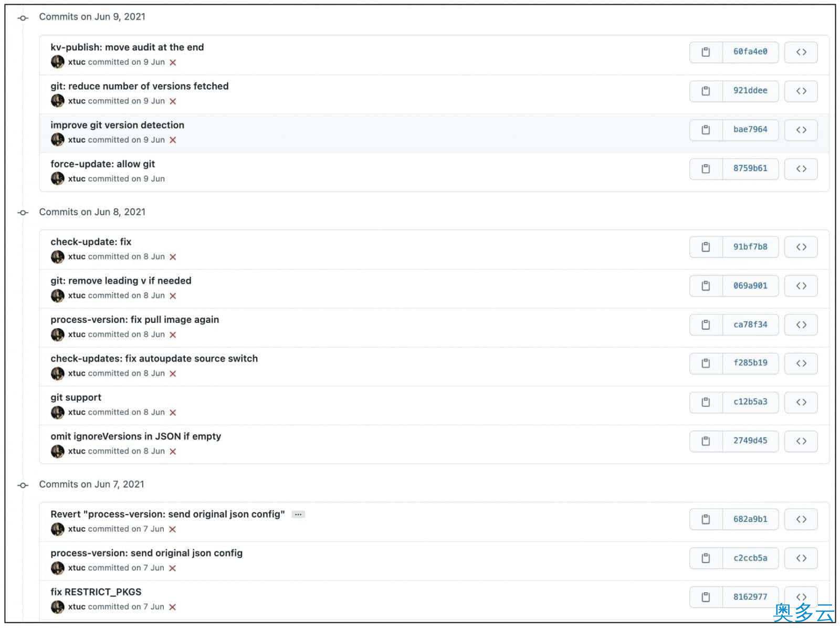Open 'fix RESTRICT_PKGS' commit title

(96, 592)
